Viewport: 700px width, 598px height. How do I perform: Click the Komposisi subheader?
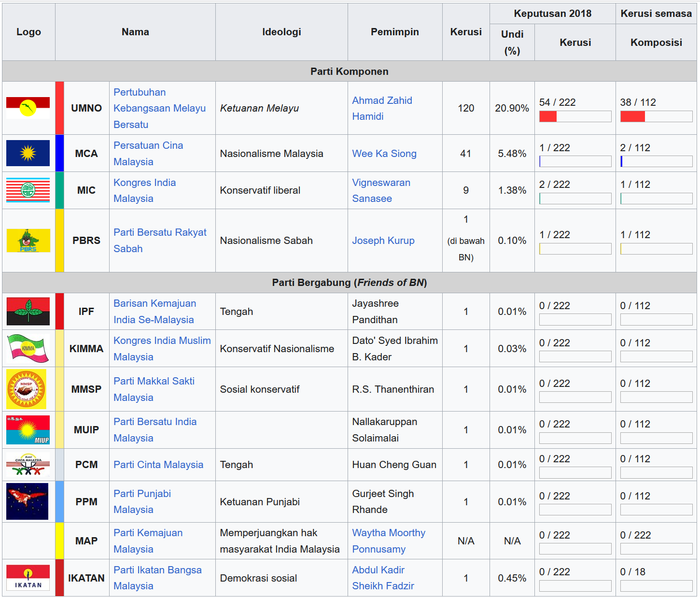tap(656, 43)
